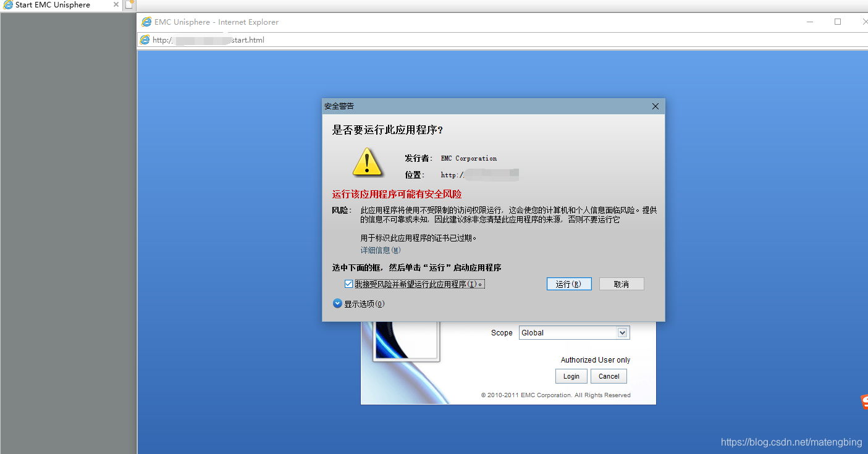Screen dimensions: 868x454
Task: Click the red security risk warning text
Action: (x=397, y=195)
